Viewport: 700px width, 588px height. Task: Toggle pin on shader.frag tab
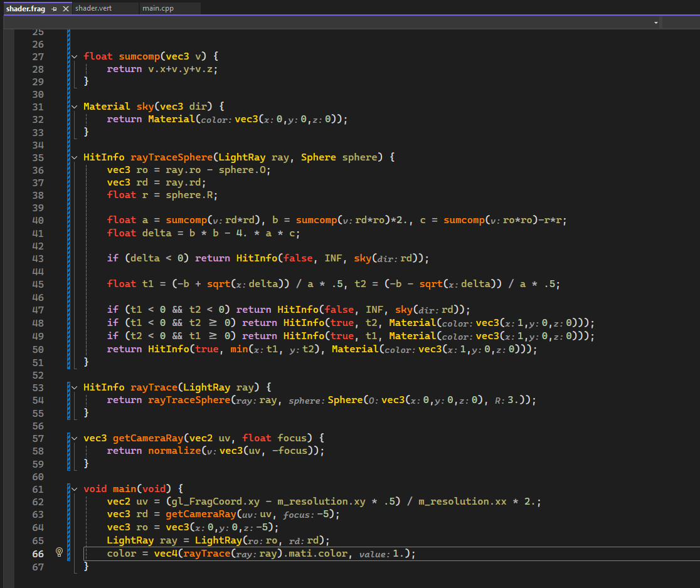coord(54,9)
